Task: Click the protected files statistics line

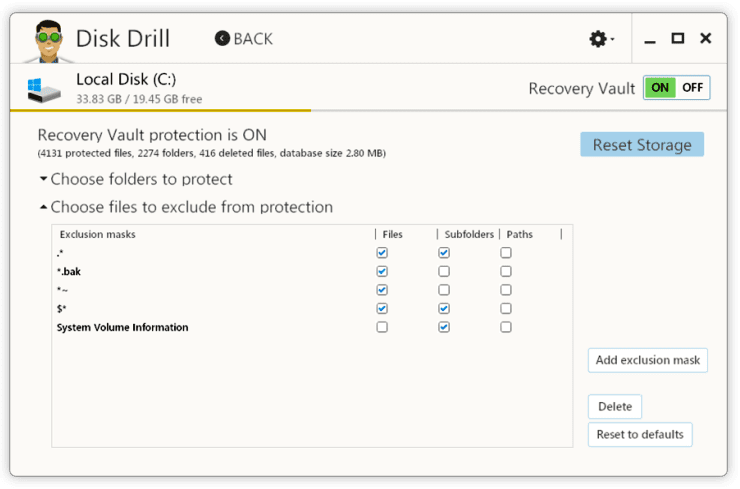Action: 212,153
